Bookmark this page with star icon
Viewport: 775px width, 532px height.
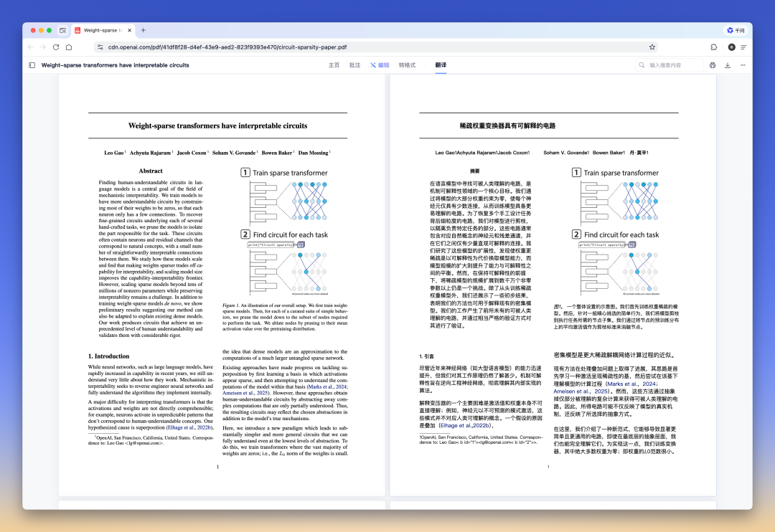652,47
